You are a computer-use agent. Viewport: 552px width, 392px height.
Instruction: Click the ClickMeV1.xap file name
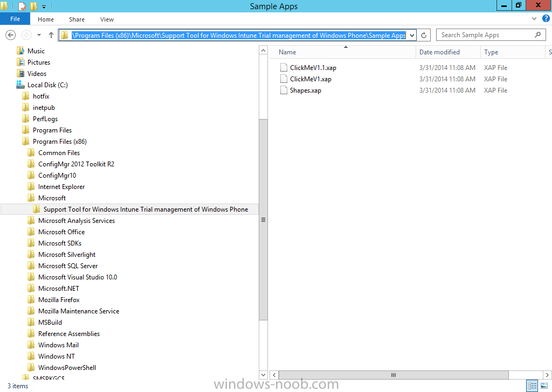point(310,79)
